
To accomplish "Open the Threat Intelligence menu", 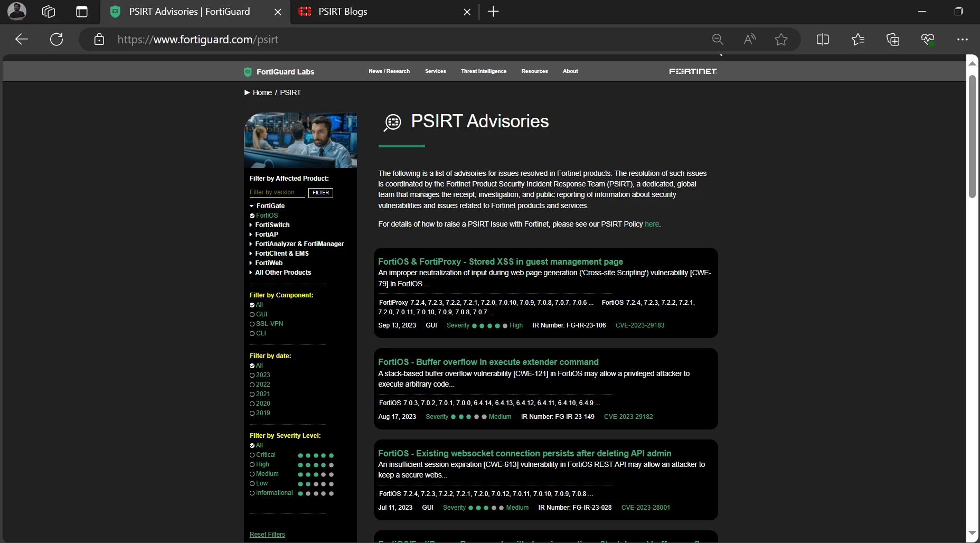I will (484, 71).
